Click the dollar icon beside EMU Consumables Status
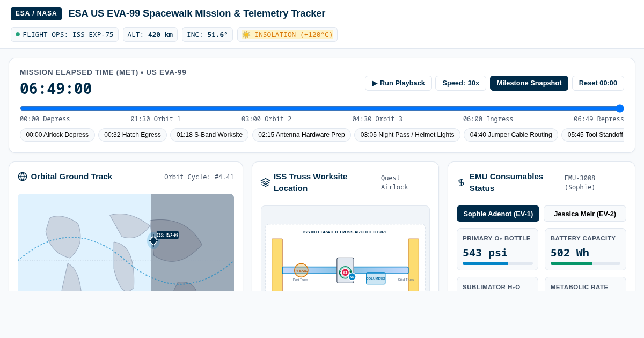Viewport: 644px width, 338px height. [x=462, y=182]
